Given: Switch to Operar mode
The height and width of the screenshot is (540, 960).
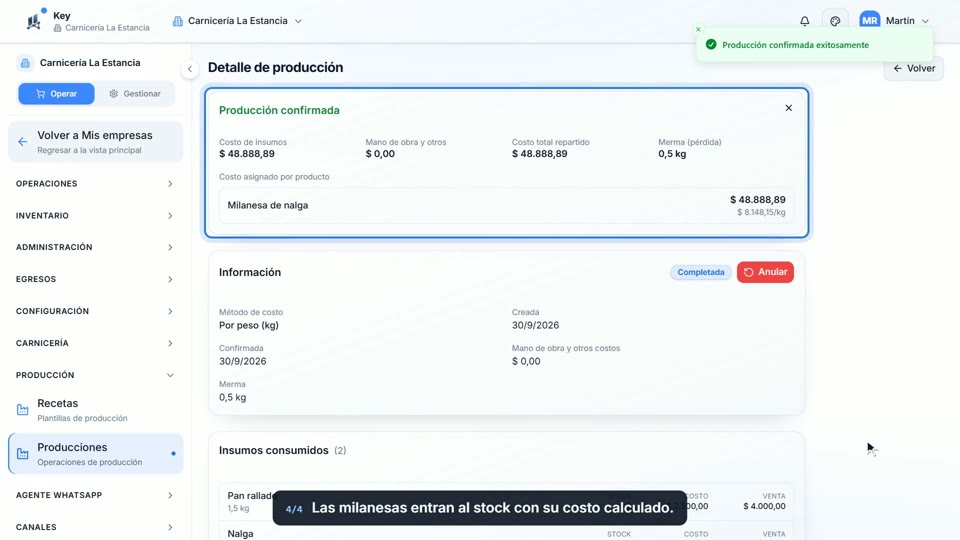Looking at the screenshot, I should 56,94.
